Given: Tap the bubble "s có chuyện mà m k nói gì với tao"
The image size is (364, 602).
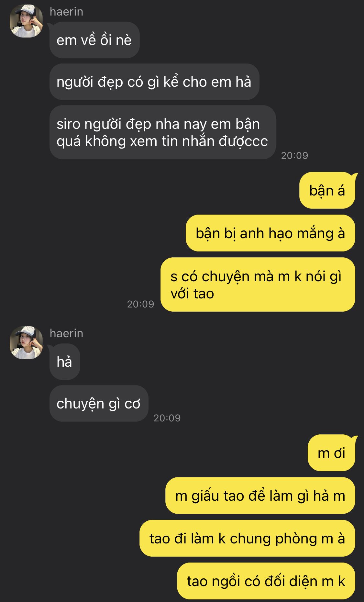Looking at the screenshot, I should [x=258, y=285].
